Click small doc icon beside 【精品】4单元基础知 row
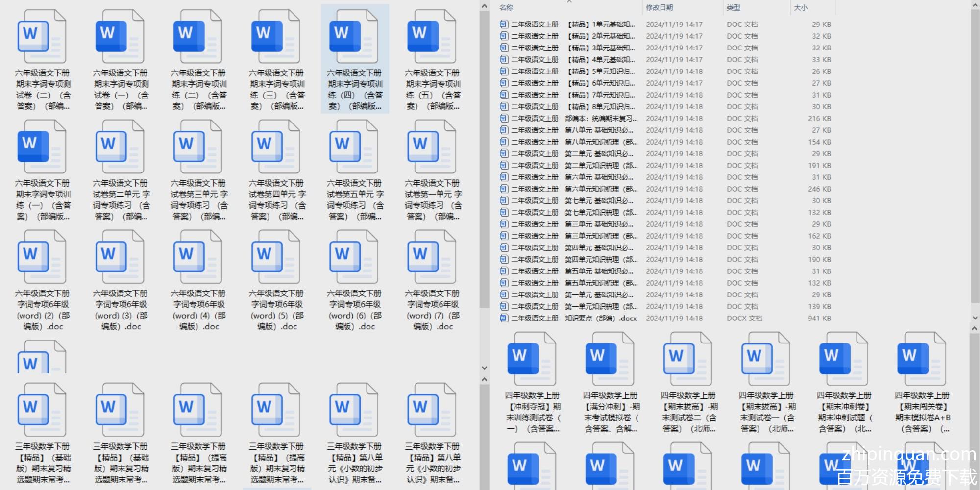 (504, 59)
